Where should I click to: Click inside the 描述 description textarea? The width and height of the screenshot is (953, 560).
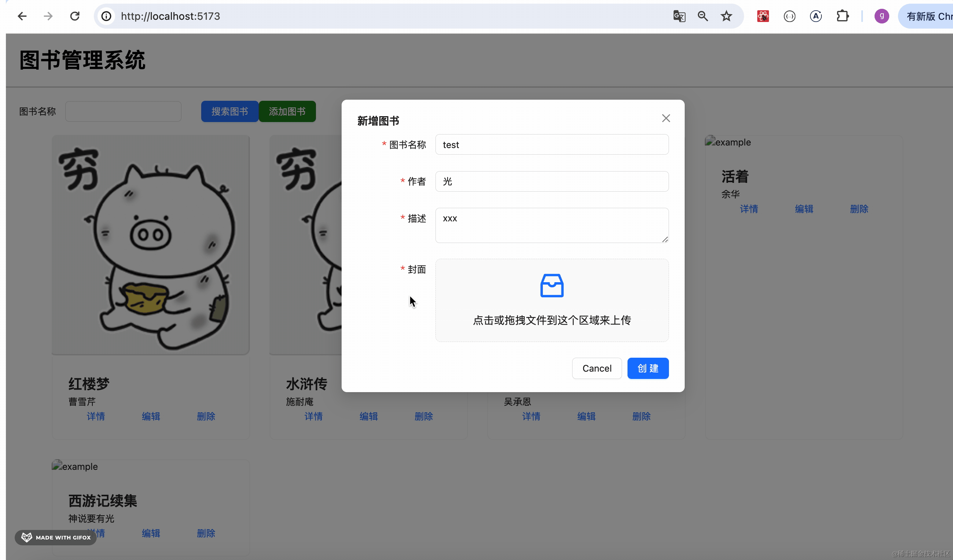(x=551, y=225)
